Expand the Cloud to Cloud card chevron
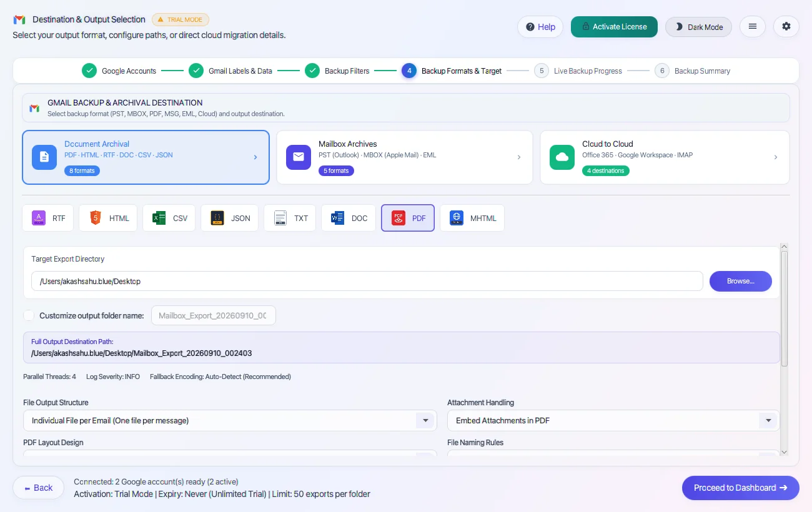This screenshot has width=812, height=512. [x=776, y=157]
